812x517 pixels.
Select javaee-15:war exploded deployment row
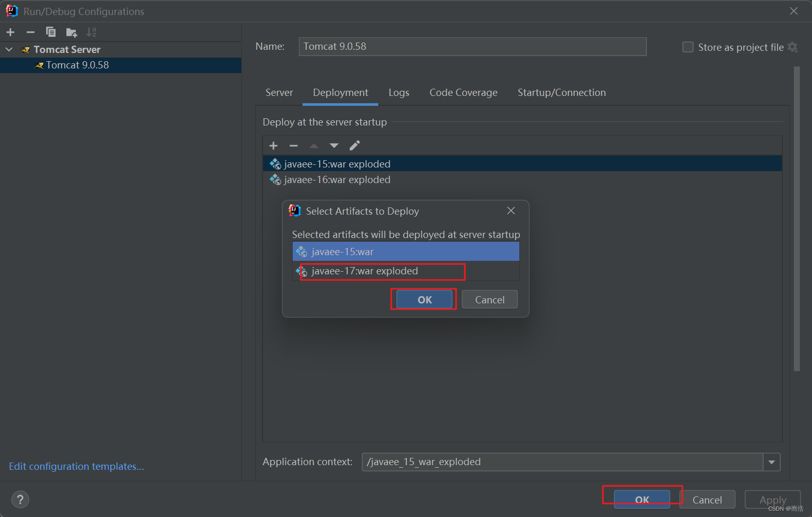pyautogui.click(x=522, y=164)
